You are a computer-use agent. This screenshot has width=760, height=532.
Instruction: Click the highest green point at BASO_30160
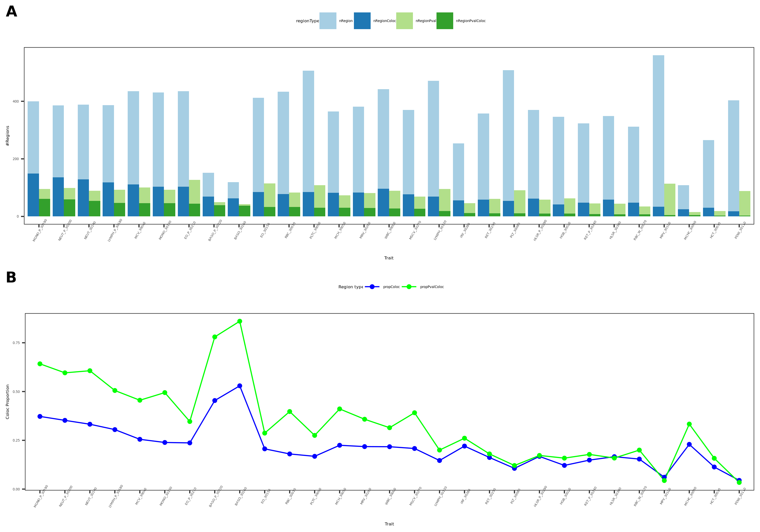pos(240,321)
